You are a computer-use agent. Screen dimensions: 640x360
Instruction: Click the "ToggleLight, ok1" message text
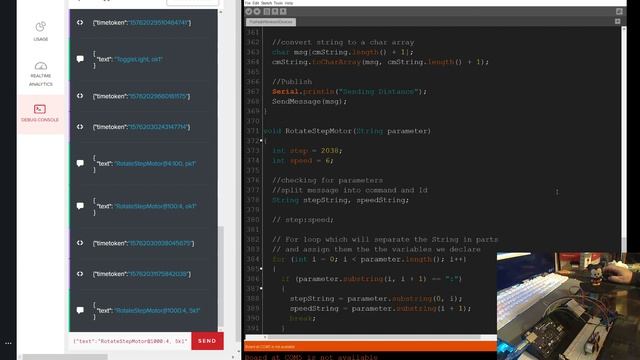click(x=138, y=59)
